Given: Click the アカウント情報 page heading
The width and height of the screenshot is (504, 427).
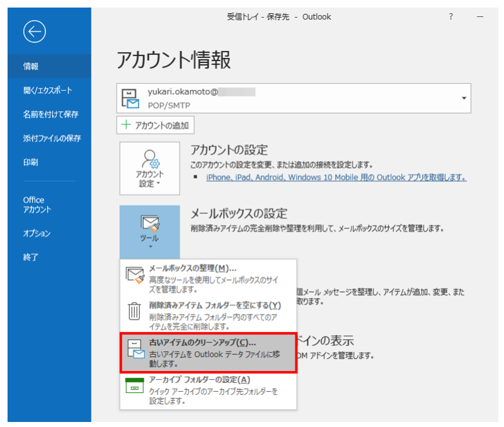Looking at the screenshot, I should (174, 60).
